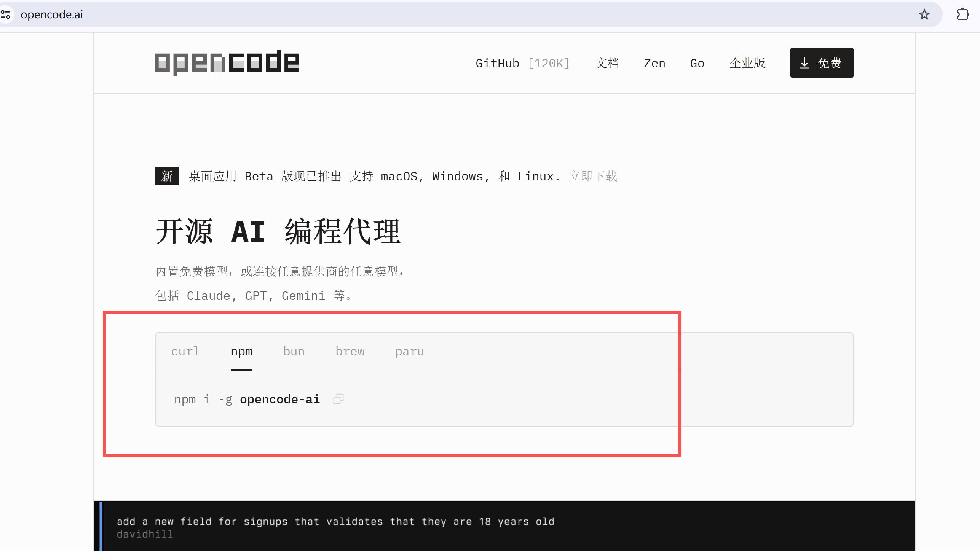Click the bookmark star icon
Viewport: 980px width, 551px height.
tap(924, 14)
